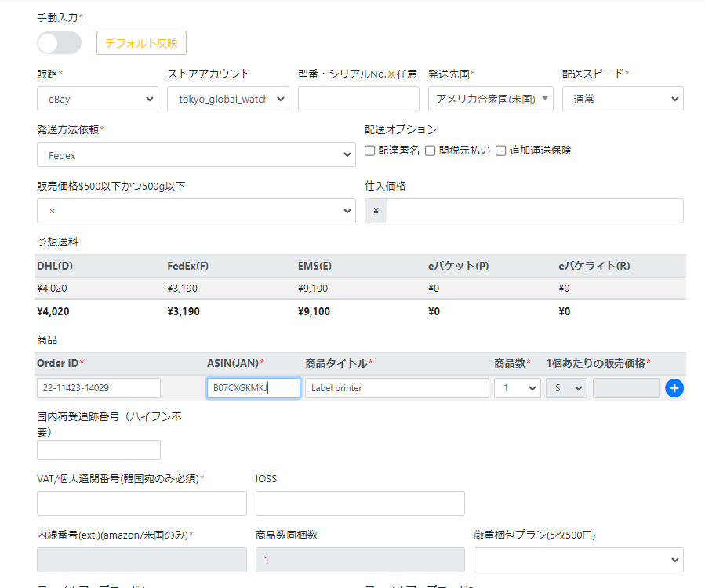Click the non-bold ¥3,190 FedEx shipping estimate
Screen dimensions: 705x588
[x=182, y=289]
